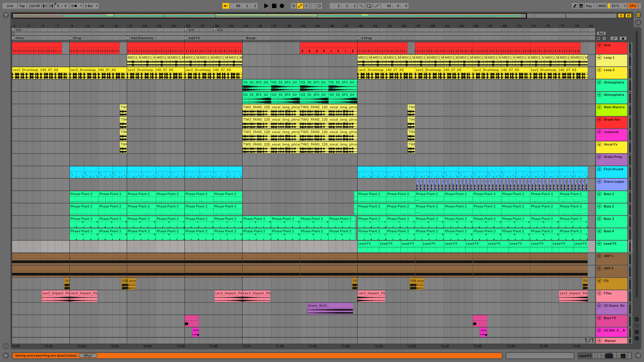Toggle the arrangement Loop switch
The image size is (644, 362).
coord(369,6)
